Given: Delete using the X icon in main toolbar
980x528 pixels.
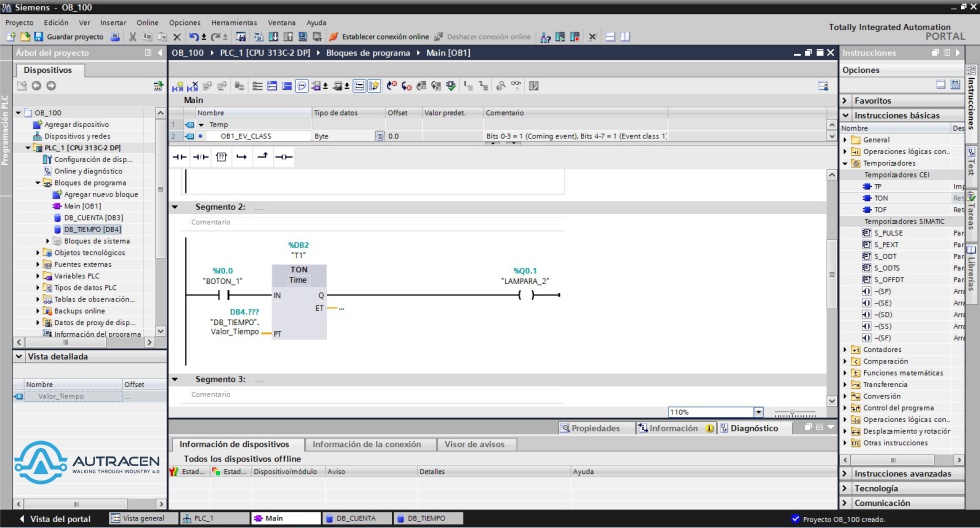Looking at the screenshot, I should [177, 37].
